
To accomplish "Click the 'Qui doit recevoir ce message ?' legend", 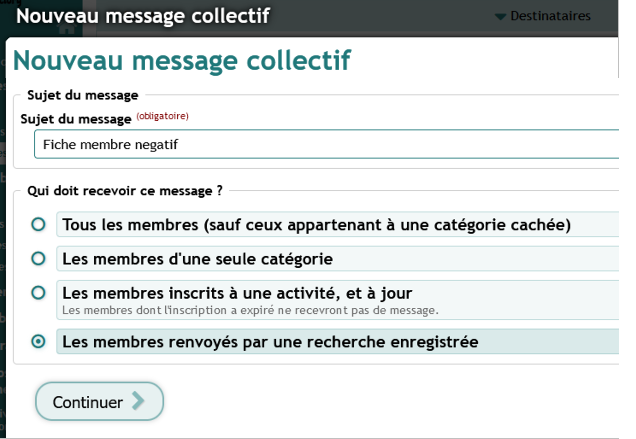I will pyautogui.click(x=124, y=189).
